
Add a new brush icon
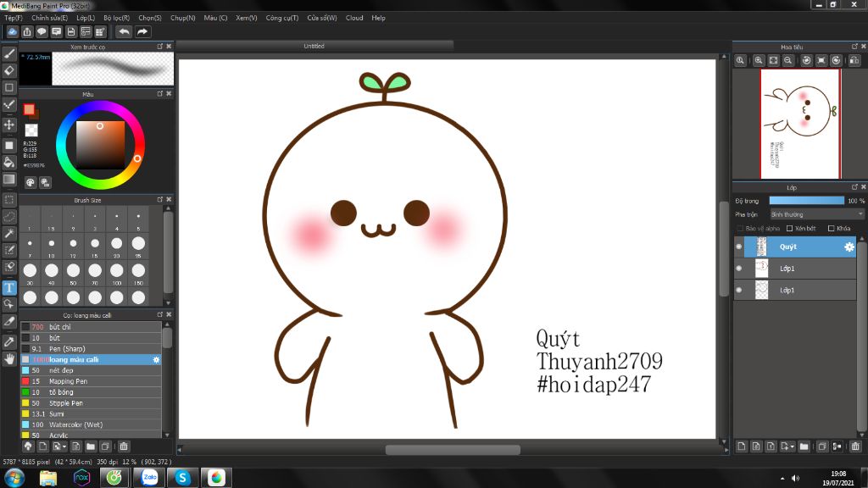click(x=42, y=446)
